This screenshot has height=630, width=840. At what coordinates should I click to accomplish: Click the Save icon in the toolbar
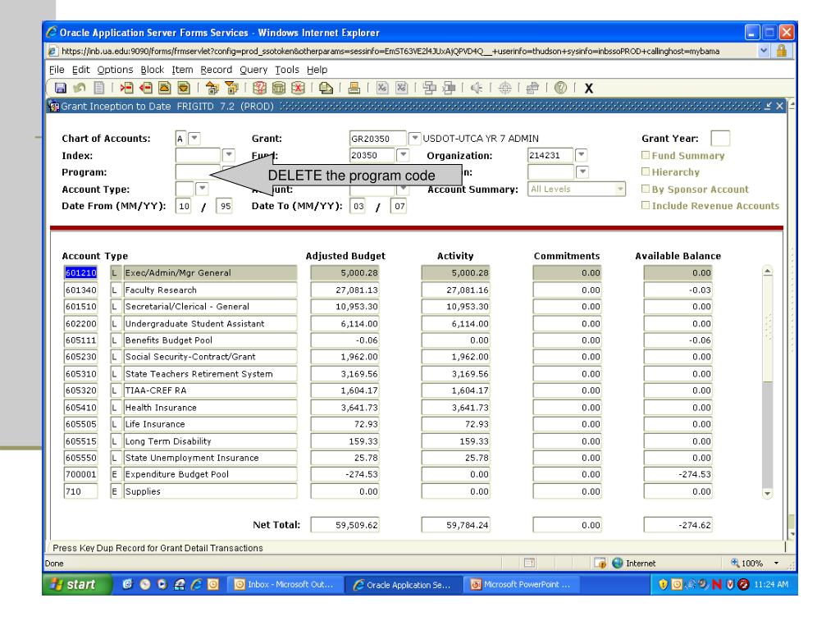pyautogui.click(x=61, y=88)
